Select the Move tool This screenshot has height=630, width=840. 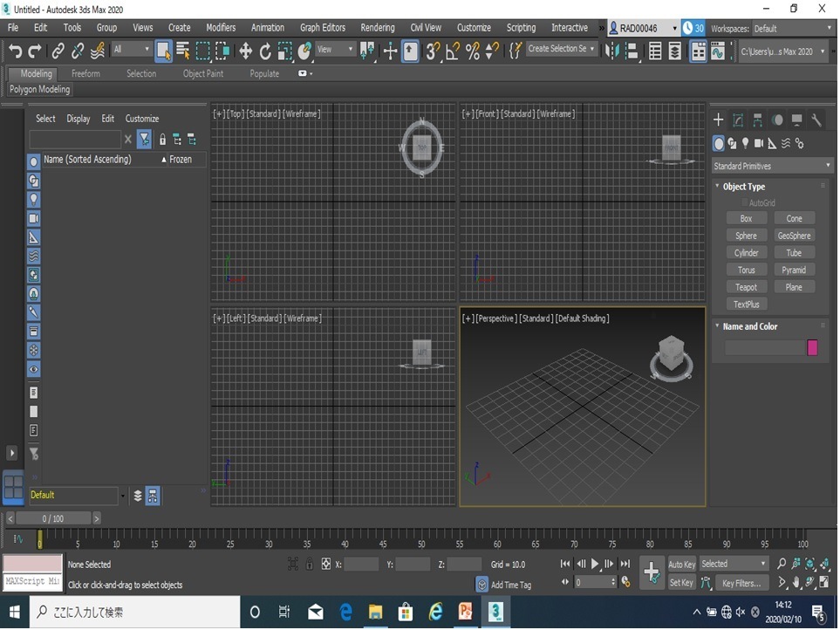click(245, 51)
